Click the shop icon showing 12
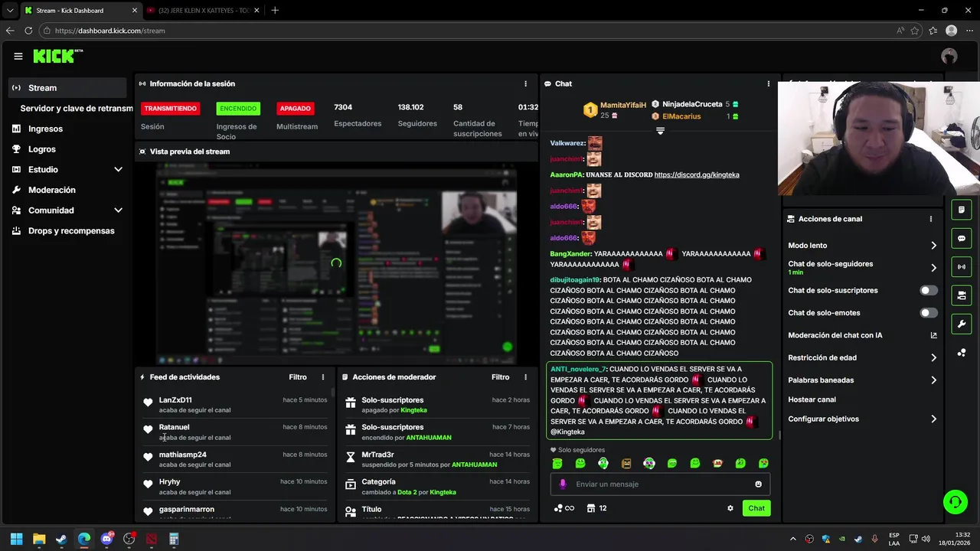Screen dimensions: 980x551 pos(597,508)
